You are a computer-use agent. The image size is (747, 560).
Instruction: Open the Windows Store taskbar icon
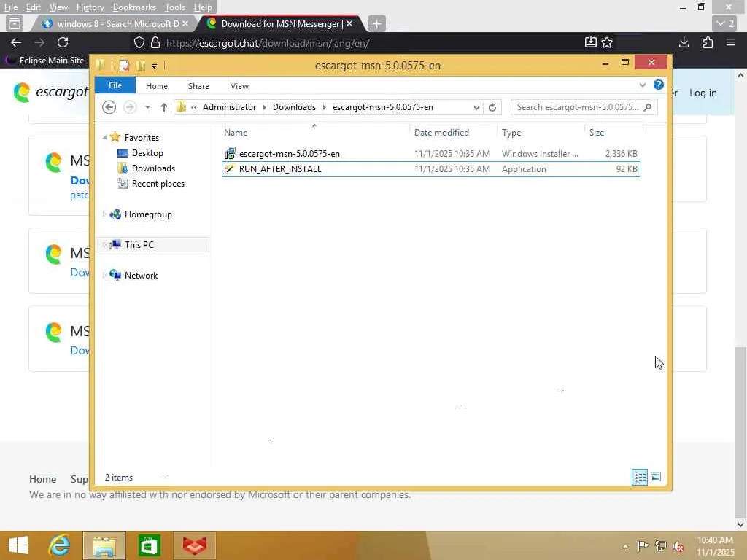[149, 545]
